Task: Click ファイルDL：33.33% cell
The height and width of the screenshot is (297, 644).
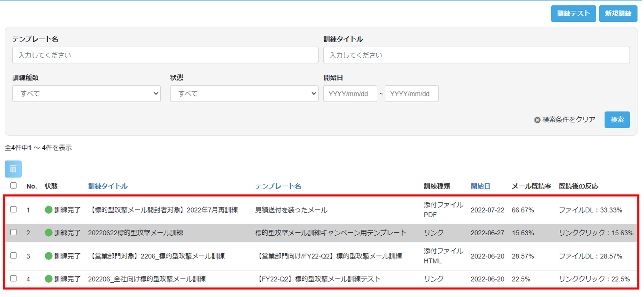Action: pyautogui.click(x=590, y=210)
